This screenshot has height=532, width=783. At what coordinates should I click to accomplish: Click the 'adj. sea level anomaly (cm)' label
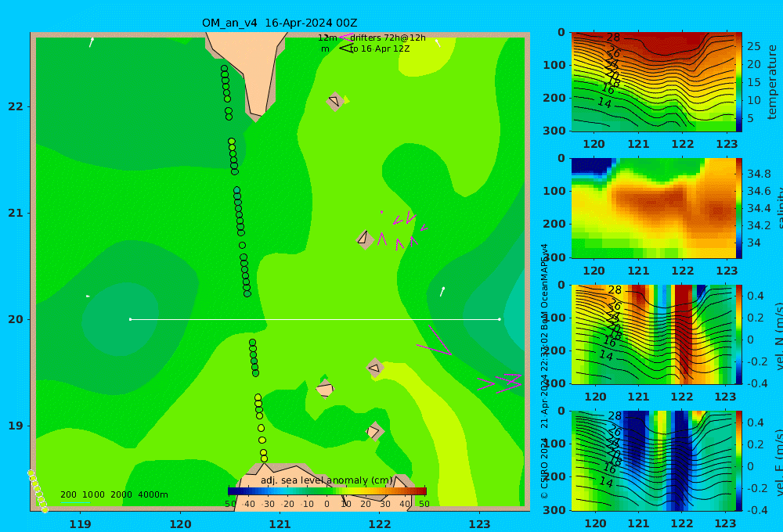[327, 480]
